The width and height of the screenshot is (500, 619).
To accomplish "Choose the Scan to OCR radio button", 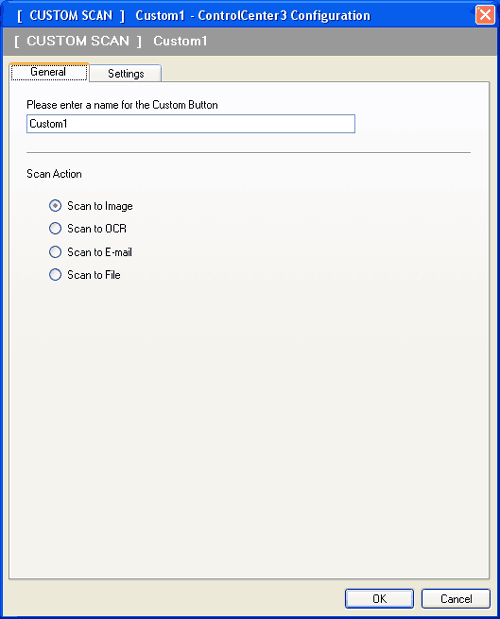I will coord(55,229).
